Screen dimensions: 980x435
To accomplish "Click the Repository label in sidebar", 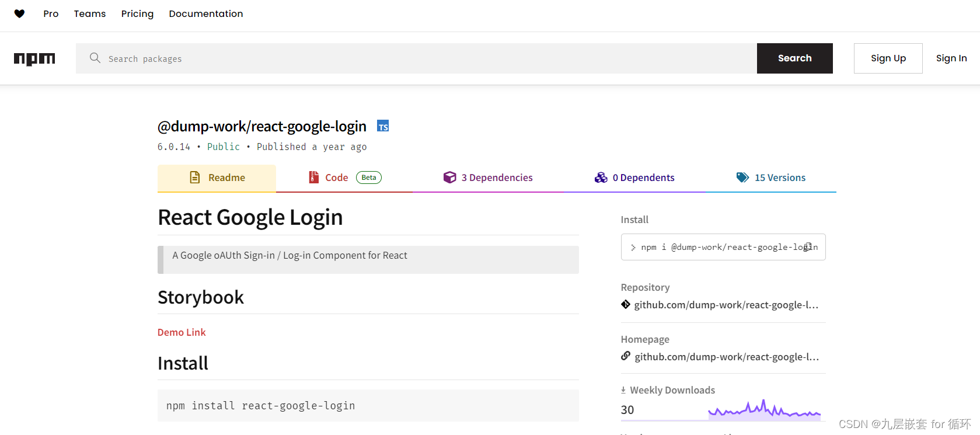I will tap(645, 287).
